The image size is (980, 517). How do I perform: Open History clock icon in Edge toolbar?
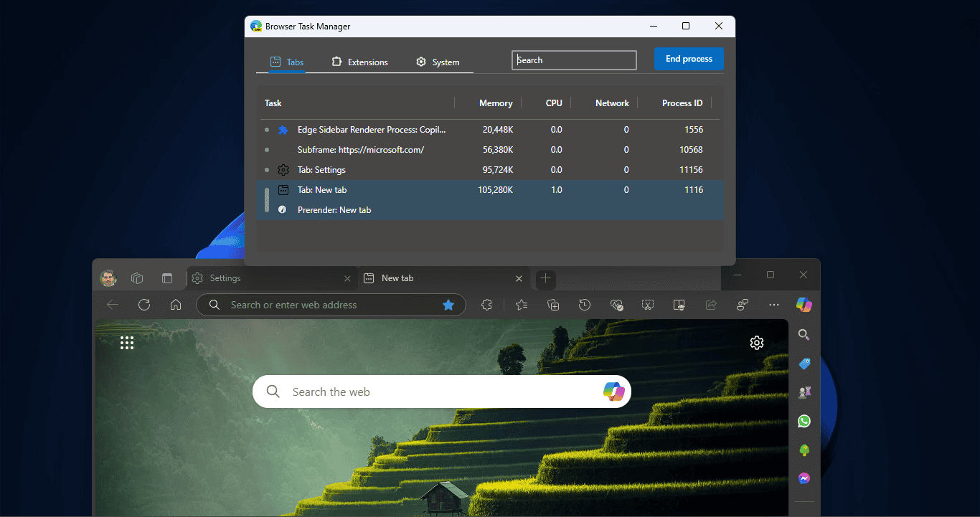pos(585,305)
